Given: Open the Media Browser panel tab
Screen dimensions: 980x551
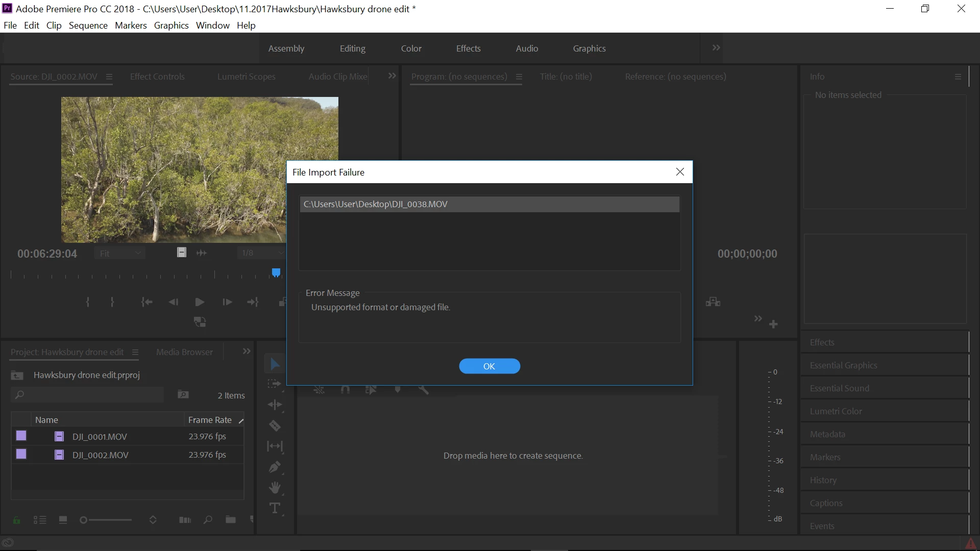Looking at the screenshot, I should (x=184, y=352).
